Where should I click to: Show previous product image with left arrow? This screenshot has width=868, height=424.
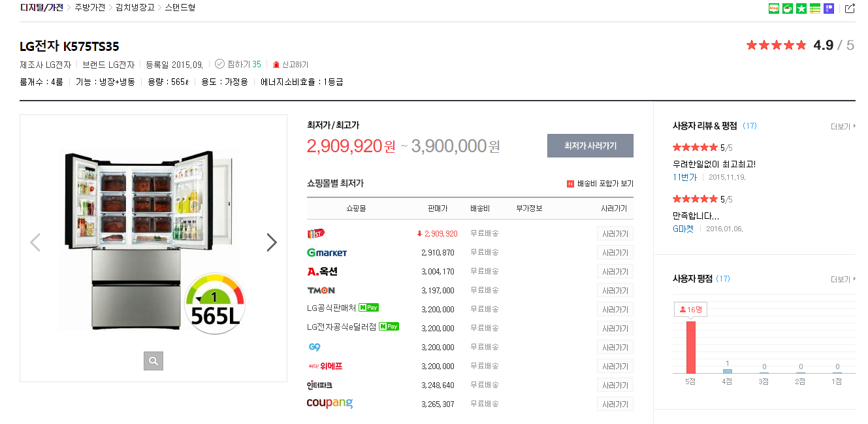(35, 242)
